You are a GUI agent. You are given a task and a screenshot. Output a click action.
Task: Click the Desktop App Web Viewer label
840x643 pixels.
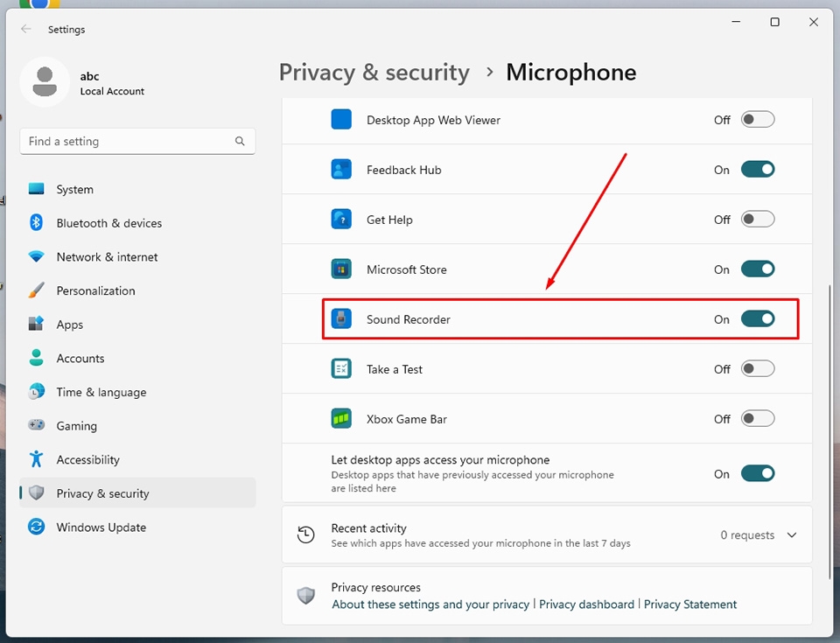(433, 120)
